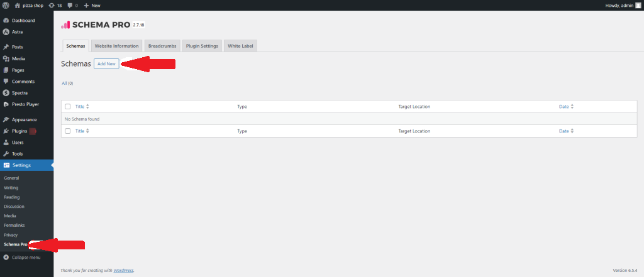
Task: Click the Astra logo icon
Action: click(6, 32)
